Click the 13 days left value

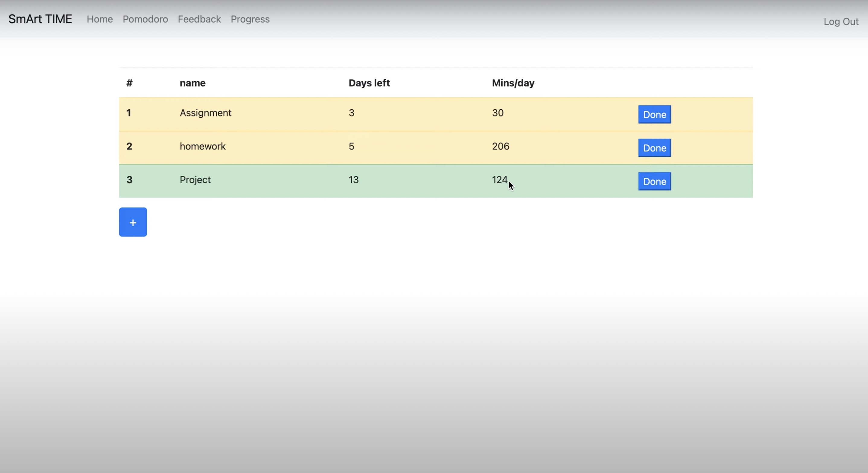click(353, 180)
